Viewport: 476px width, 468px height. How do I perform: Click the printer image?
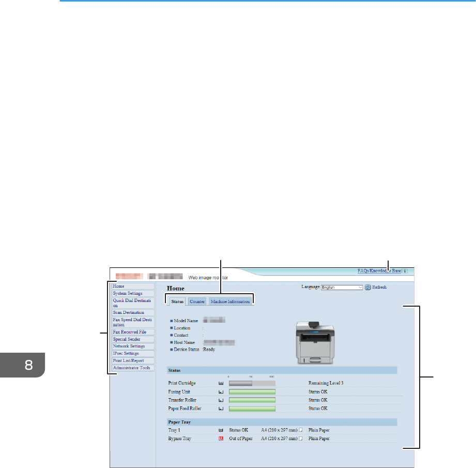click(315, 343)
